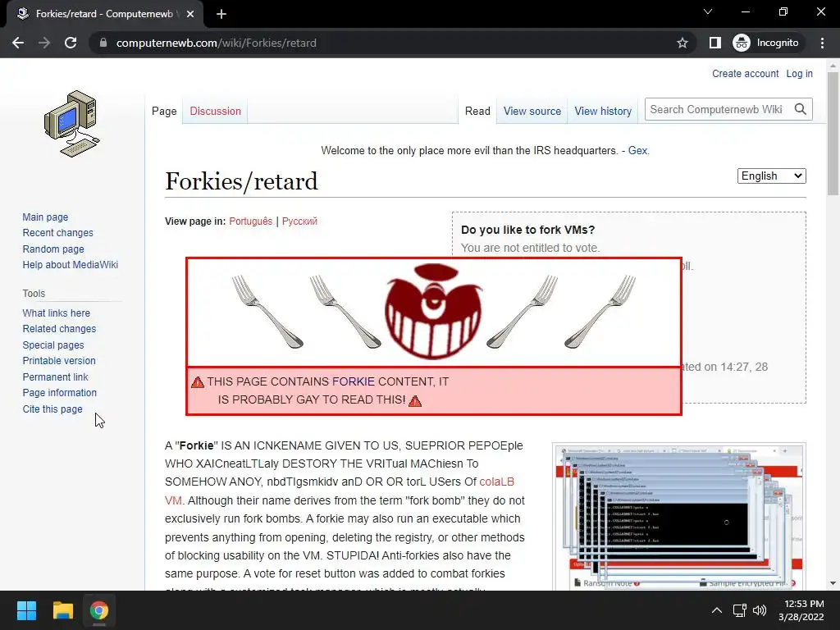Open Chrome's three-dot menu
Image resolution: width=840 pixels, height=630 pixels.
tap(822, 43)
